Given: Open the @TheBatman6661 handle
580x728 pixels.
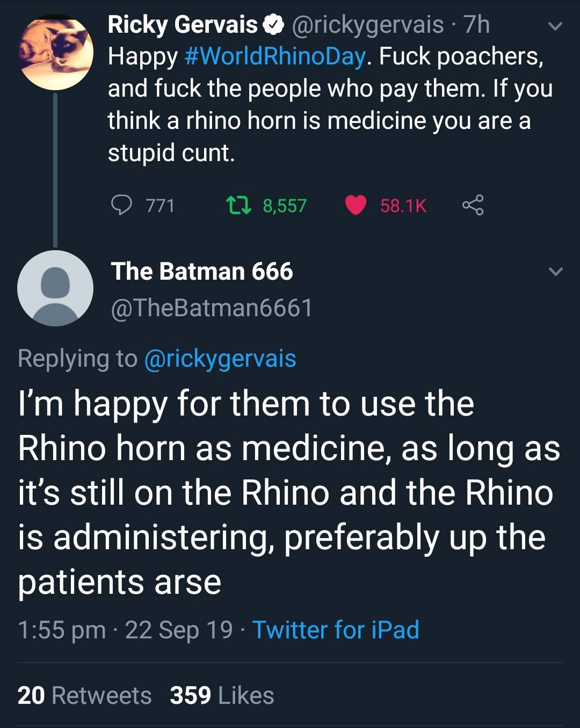Looking at the screenshot, I should (212, 308).
